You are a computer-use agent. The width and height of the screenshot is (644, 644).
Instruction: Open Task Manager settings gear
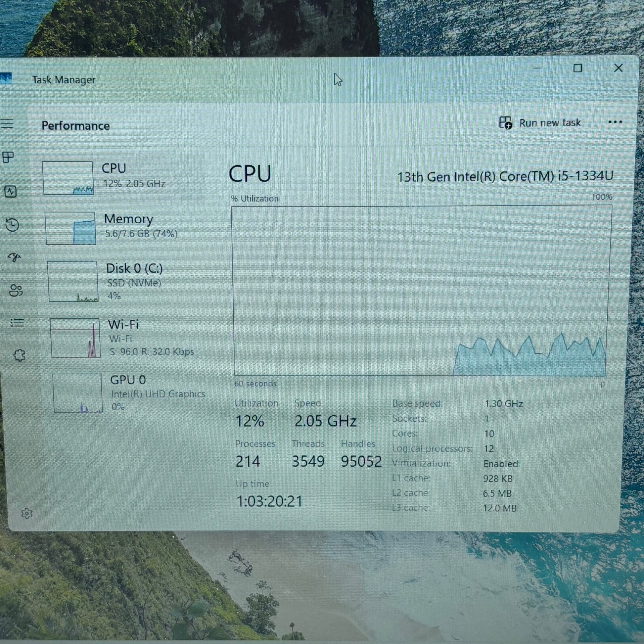click(x=27, y=514)
